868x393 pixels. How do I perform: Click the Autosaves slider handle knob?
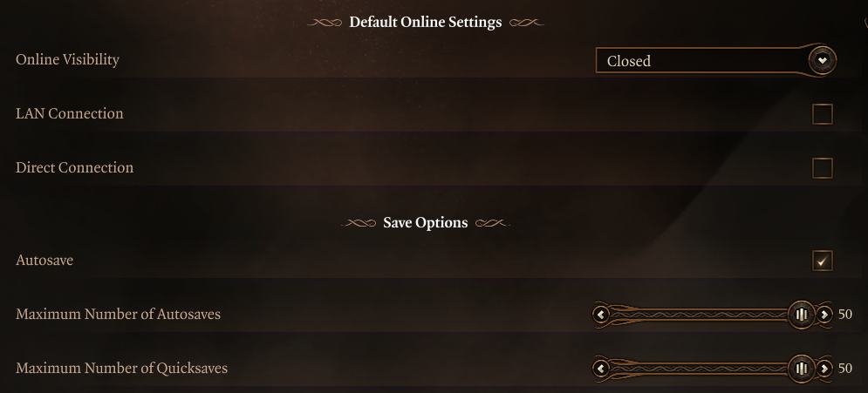[x=801, y=314]
